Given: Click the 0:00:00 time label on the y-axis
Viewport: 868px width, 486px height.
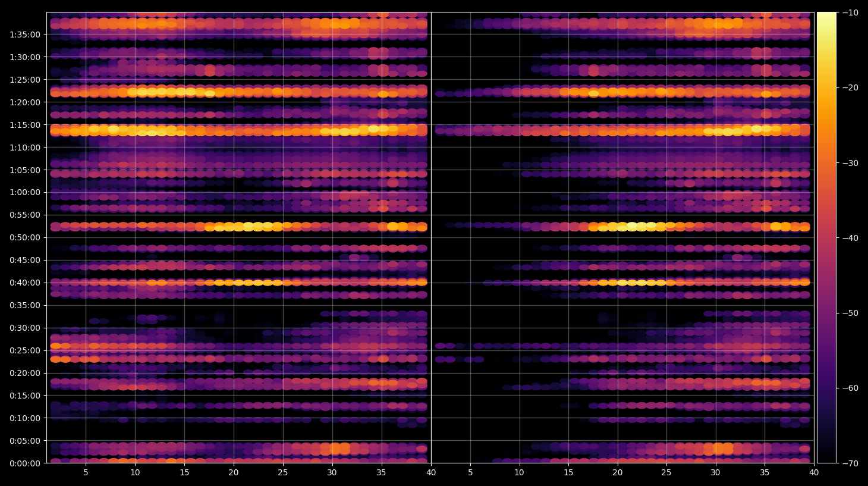Looking at the screenshot, I should pyautogui.click(x=25, y=463).
